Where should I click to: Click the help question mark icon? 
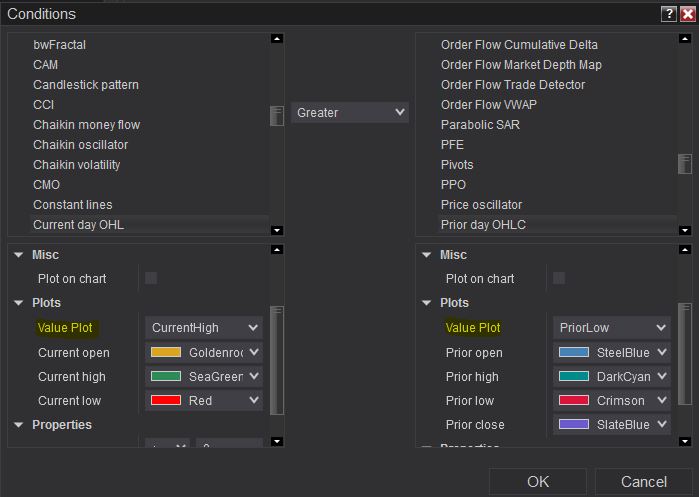tap(668, 14)
